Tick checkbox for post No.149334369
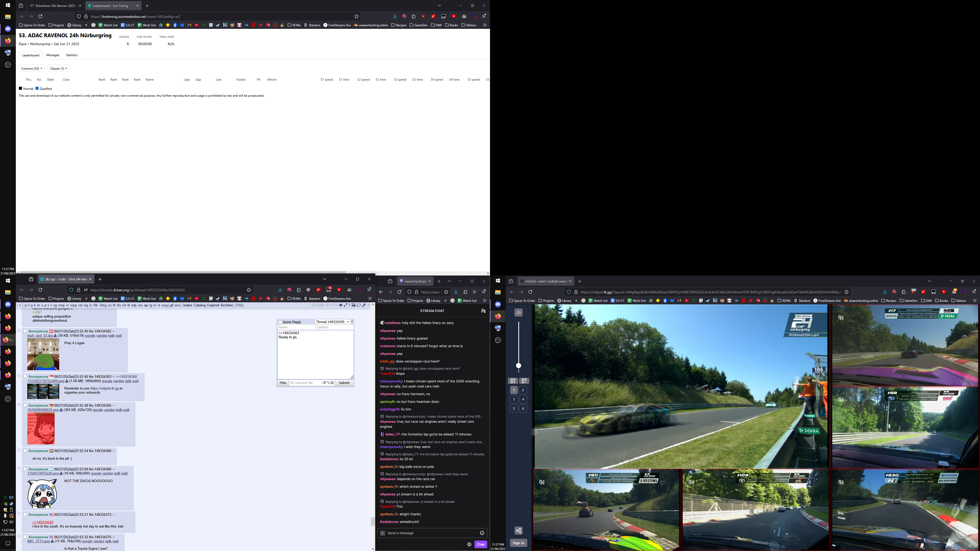 pyautogui.click(x=25, y=469)
